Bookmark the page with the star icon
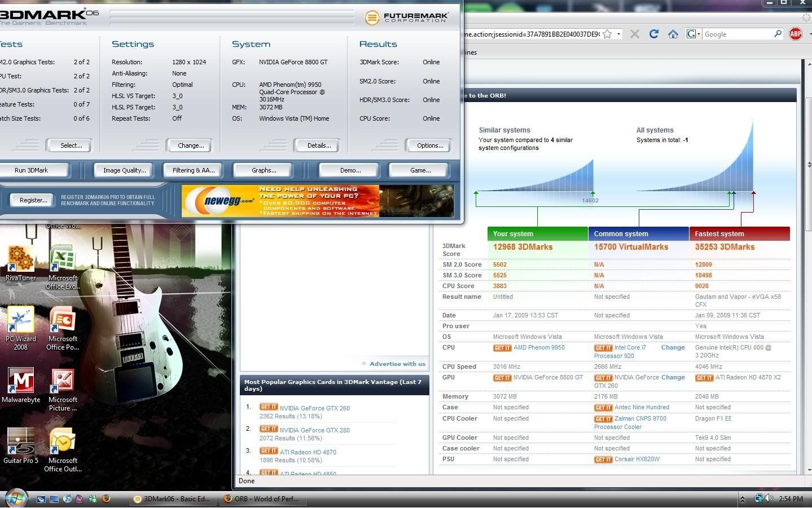The image size is (812, 508). tap(607, 34)
